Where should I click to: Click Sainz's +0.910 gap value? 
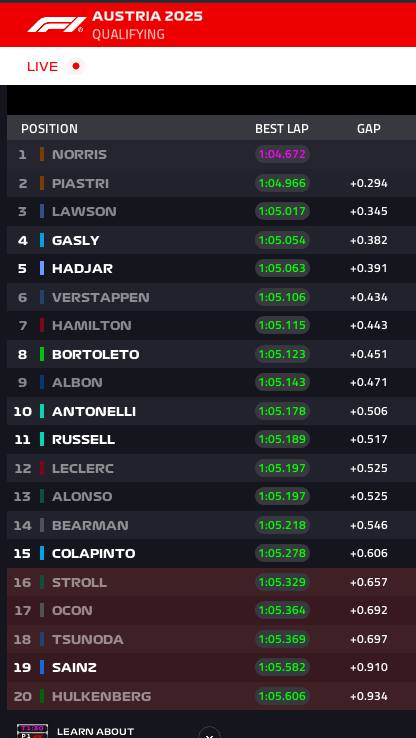pos(368,667)
